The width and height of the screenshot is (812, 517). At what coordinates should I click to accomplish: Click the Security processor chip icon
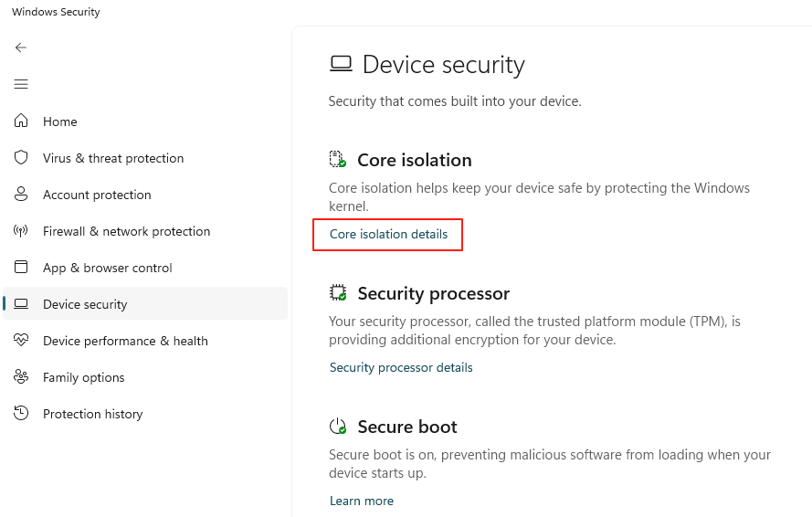pyautogui.click(x=338, y=293)
